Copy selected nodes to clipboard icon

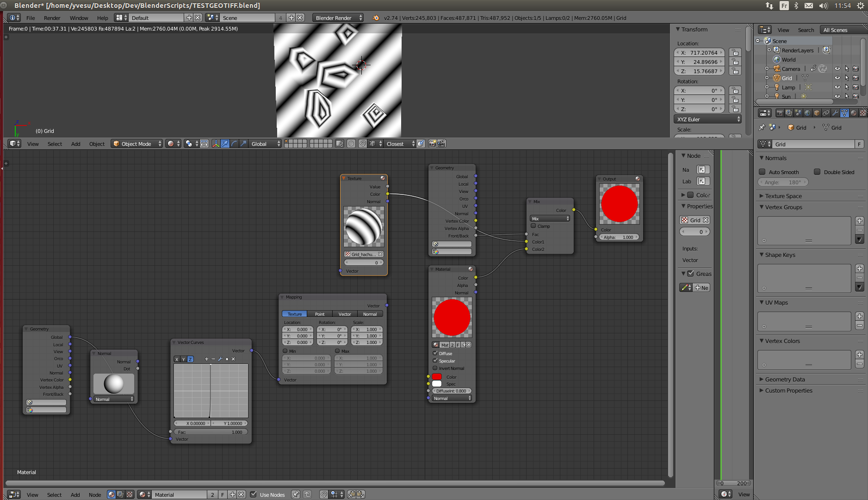(352, 494)
